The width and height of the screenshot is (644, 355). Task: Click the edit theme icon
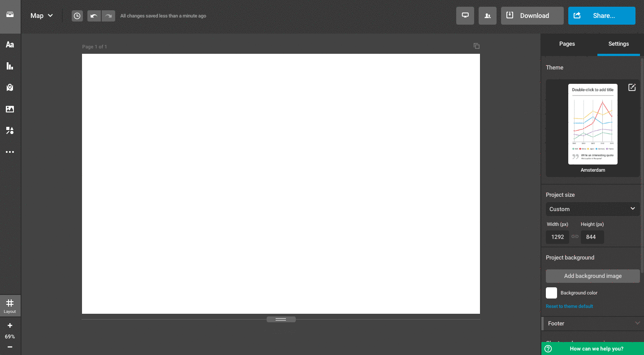632,87
